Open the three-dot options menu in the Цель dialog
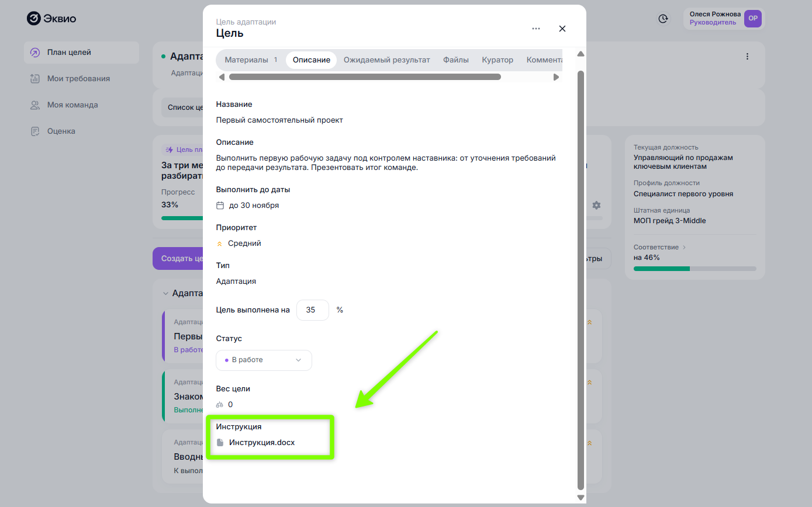Screen dimensions: 812x507 (x=536, y=29)
